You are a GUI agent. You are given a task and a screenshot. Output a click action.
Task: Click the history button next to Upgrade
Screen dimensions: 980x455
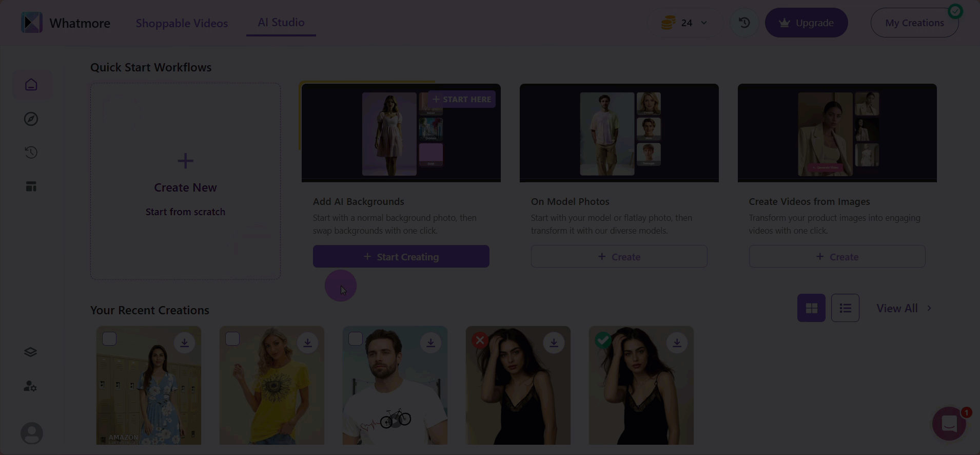[x=744, y=23]
